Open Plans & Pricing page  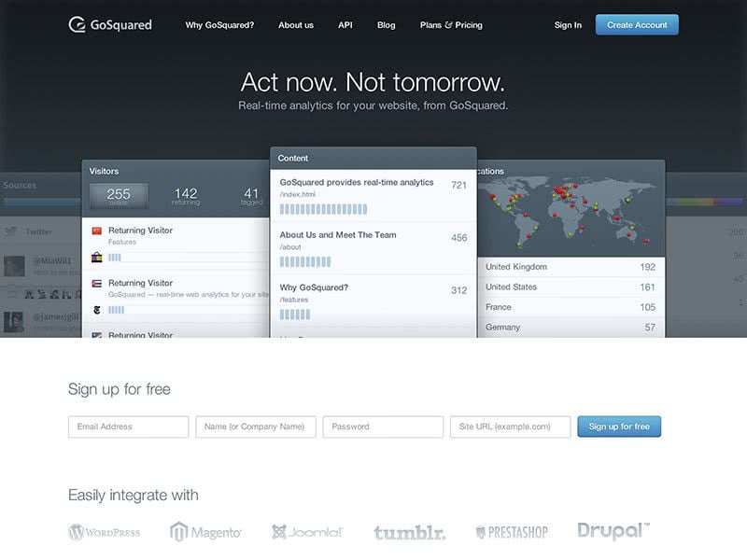click(451, 25)
